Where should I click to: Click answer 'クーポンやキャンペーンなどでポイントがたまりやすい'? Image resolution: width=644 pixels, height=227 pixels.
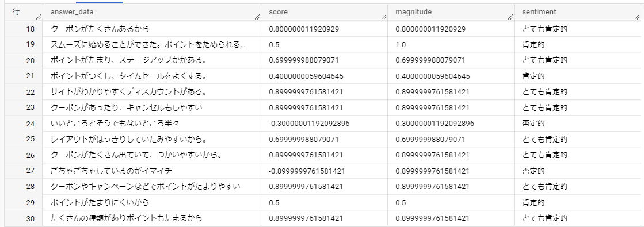tap(146, 186)
